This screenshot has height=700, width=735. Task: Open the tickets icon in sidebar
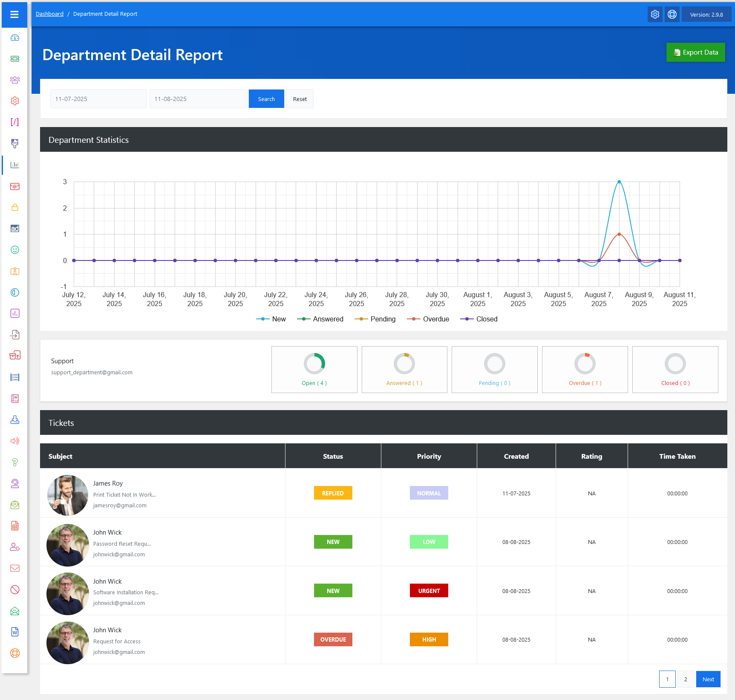click(x=15, y=59)
